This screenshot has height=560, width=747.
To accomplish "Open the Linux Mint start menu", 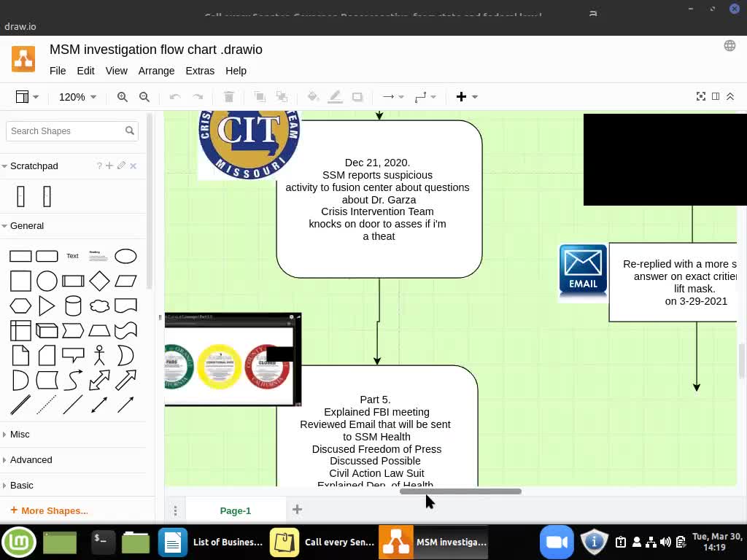I will (18, 542).
